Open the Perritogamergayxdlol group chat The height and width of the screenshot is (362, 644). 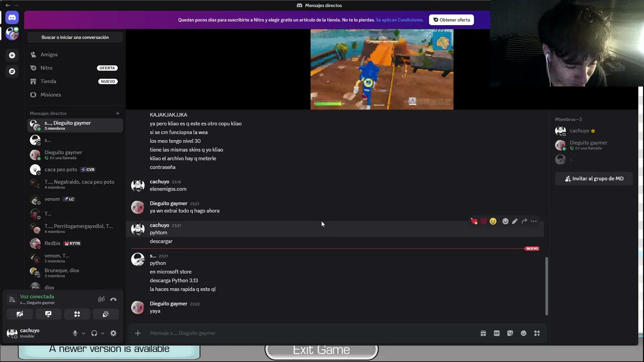(75, 228)
